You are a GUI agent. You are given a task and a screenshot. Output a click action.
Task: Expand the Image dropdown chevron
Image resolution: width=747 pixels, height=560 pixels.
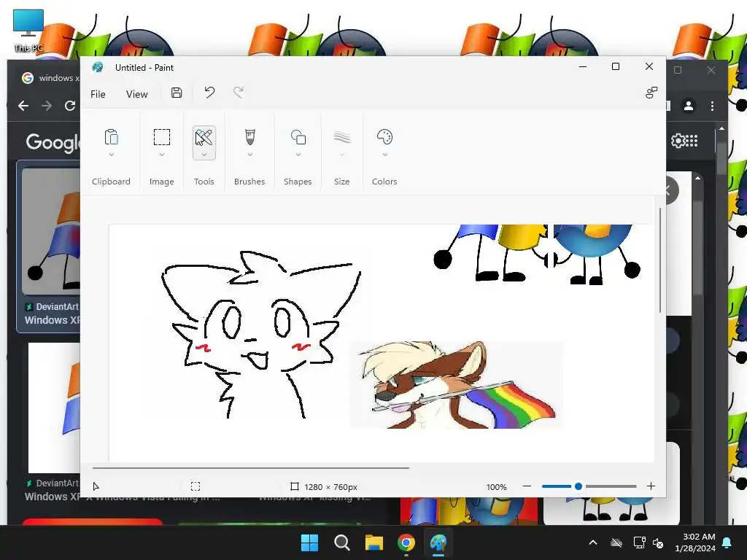coord(161,155)
